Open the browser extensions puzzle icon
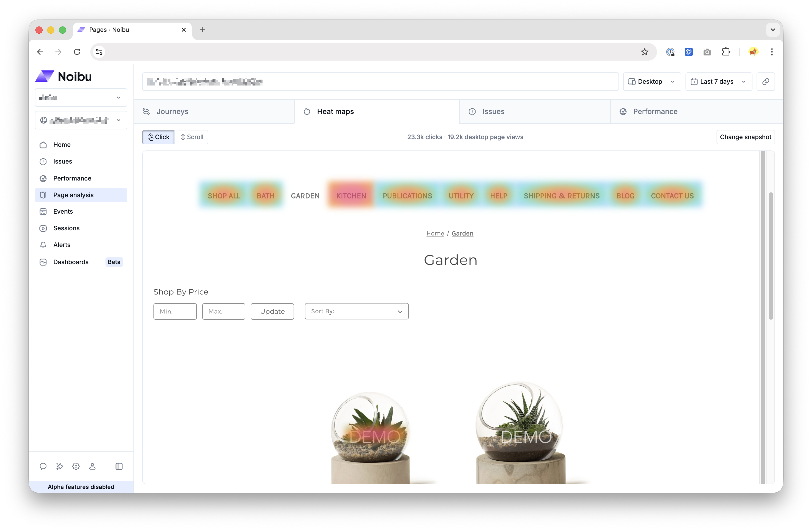Viewport: 812px width, 531px height. pos(726,52)
